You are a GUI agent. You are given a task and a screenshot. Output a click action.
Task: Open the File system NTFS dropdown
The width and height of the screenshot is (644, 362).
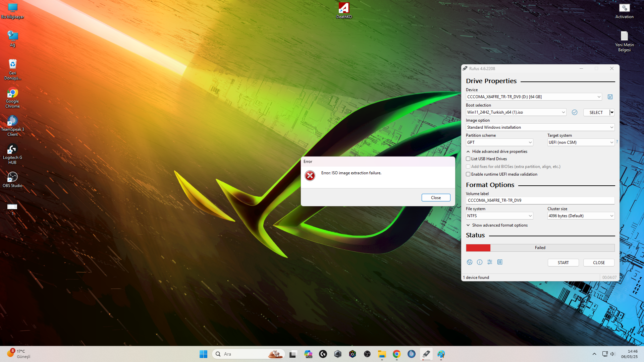point(499,216)
